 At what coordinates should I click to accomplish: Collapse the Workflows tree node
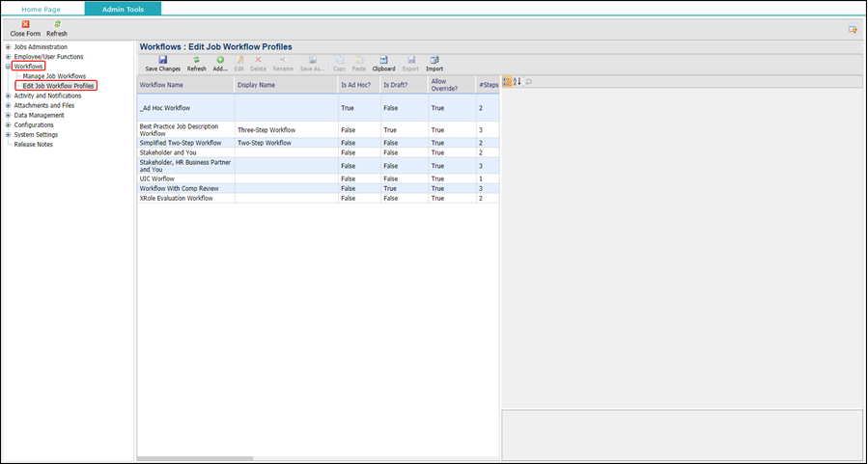(9, 67)
